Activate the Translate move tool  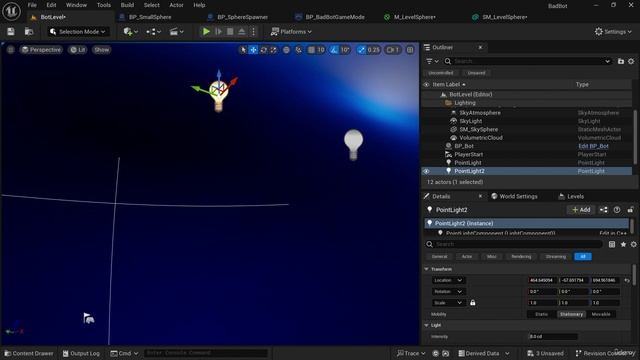pos(253,50)
